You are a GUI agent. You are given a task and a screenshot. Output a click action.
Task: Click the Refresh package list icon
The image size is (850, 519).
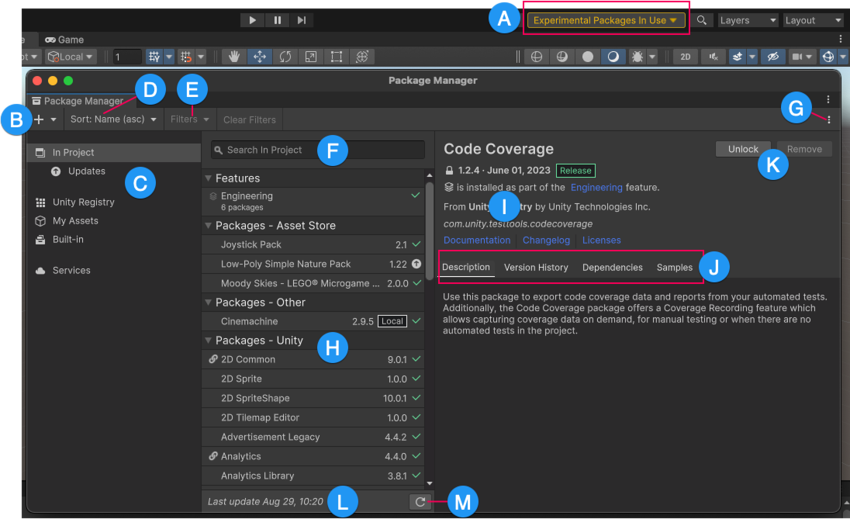pyautogui.click(x=420, y=502)
